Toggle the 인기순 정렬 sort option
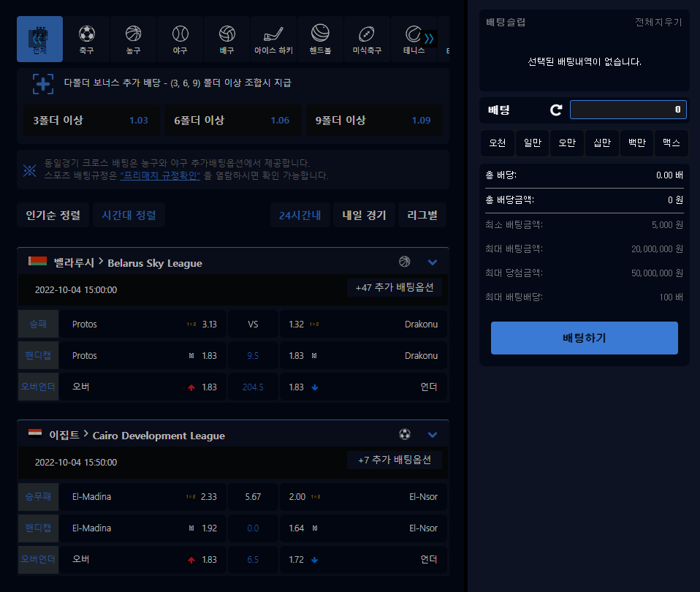 pos(53,216)
